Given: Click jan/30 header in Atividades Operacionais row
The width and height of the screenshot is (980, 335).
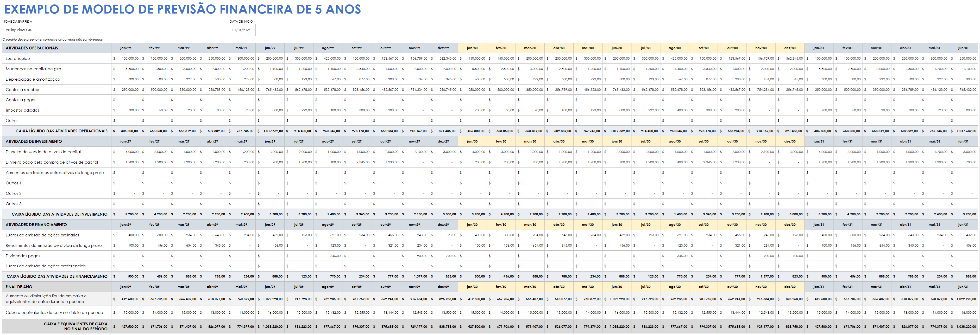Looking at the screenshot, I should pyautogui.click(x=472, y=48).
